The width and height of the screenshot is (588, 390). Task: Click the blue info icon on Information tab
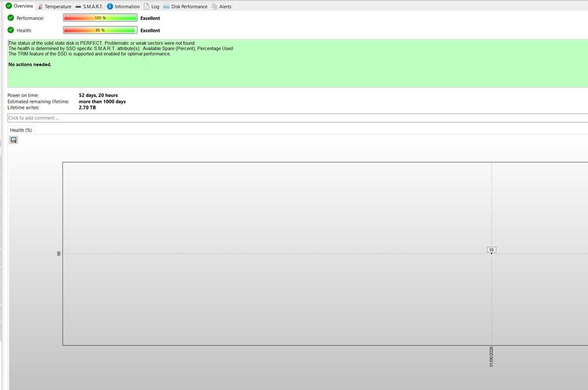110,6
